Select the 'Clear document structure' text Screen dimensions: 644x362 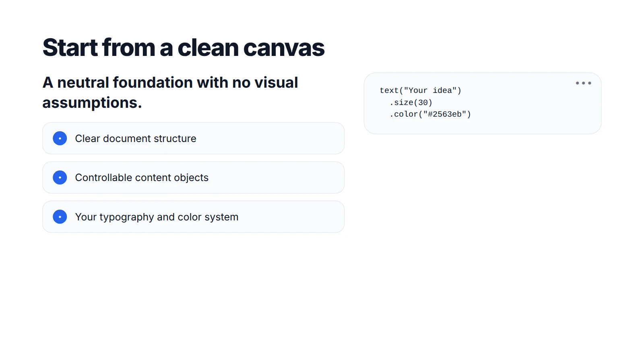[x=136, y=138]
